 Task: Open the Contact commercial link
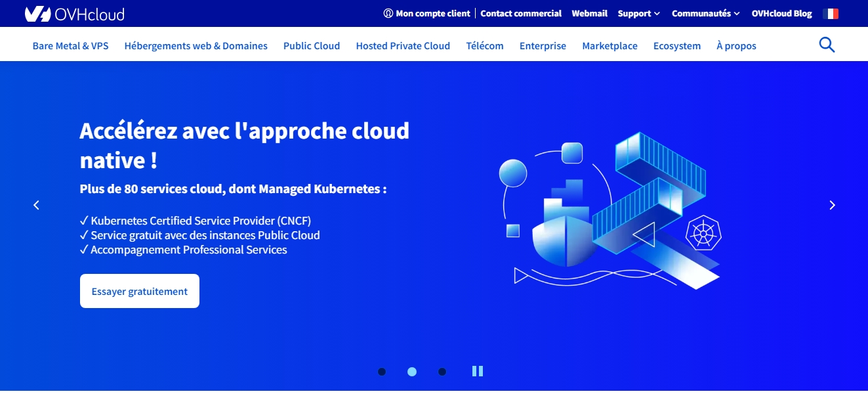[521, 13]
